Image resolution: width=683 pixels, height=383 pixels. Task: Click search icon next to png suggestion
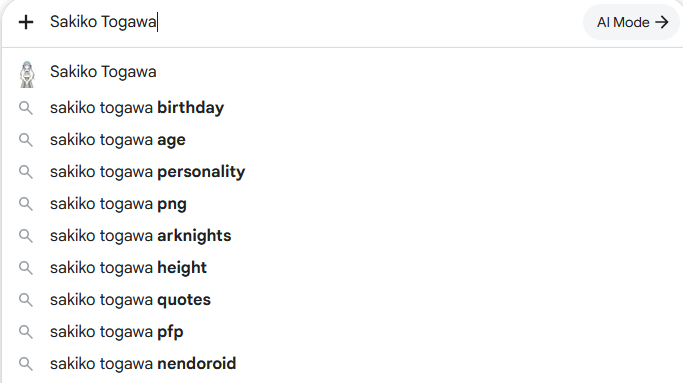click(x=26, y=204)
